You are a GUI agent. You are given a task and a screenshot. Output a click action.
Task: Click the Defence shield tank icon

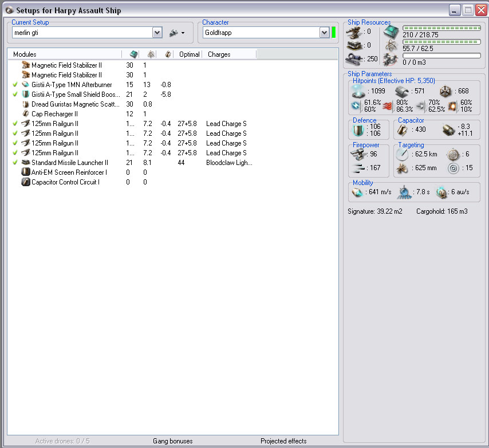[x=358, y=130]
